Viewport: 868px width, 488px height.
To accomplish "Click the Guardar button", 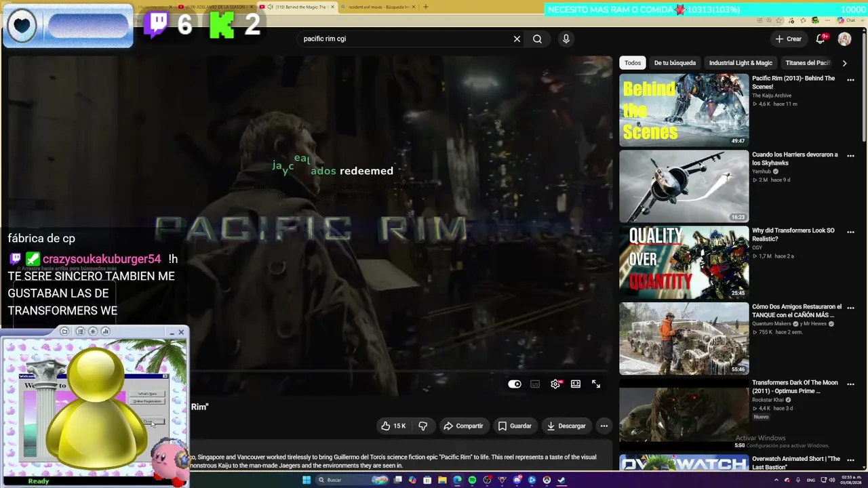I will click(x=515, y=426).
